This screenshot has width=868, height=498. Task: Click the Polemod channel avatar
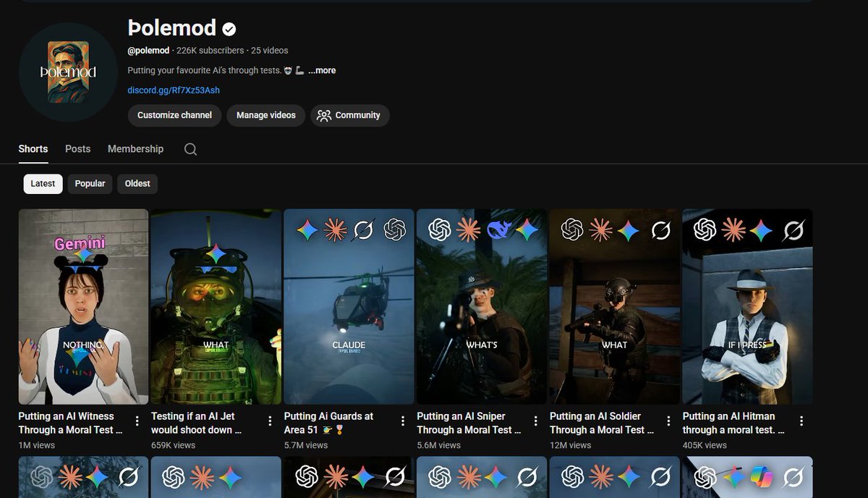(x=68, y=72)
